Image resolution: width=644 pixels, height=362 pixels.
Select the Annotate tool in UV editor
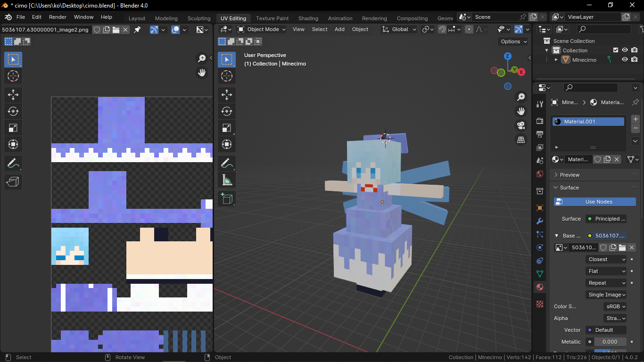point(13,163)
